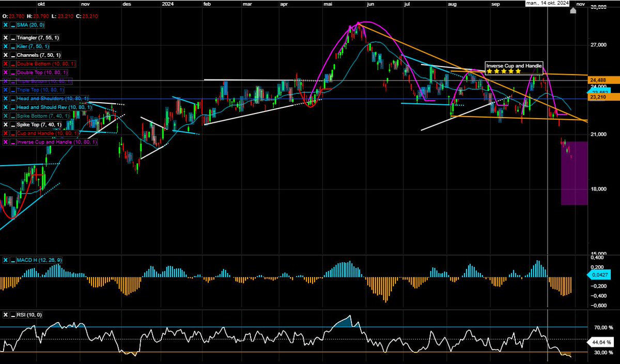This screenshot has width=620, height=364.
Task: Delete the Channels indicator using its X
Action: point(6,55)
